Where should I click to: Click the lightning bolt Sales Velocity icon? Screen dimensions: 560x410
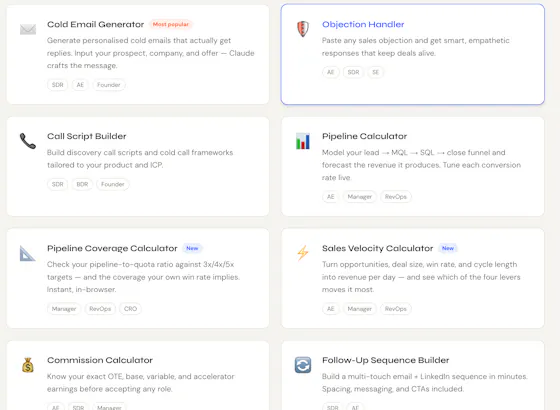click(x=303, y=253)
